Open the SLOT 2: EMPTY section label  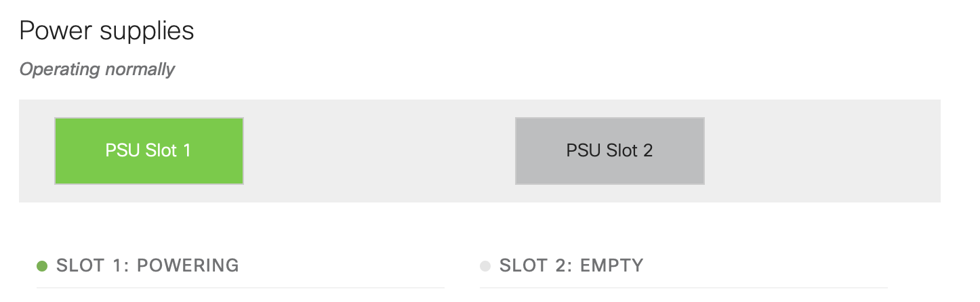pos(571,265)
